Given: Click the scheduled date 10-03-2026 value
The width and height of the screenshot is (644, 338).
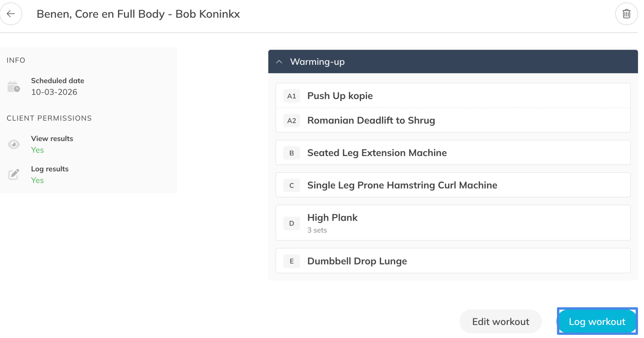Looking at the screenshot, I should (x=54, y=92).
